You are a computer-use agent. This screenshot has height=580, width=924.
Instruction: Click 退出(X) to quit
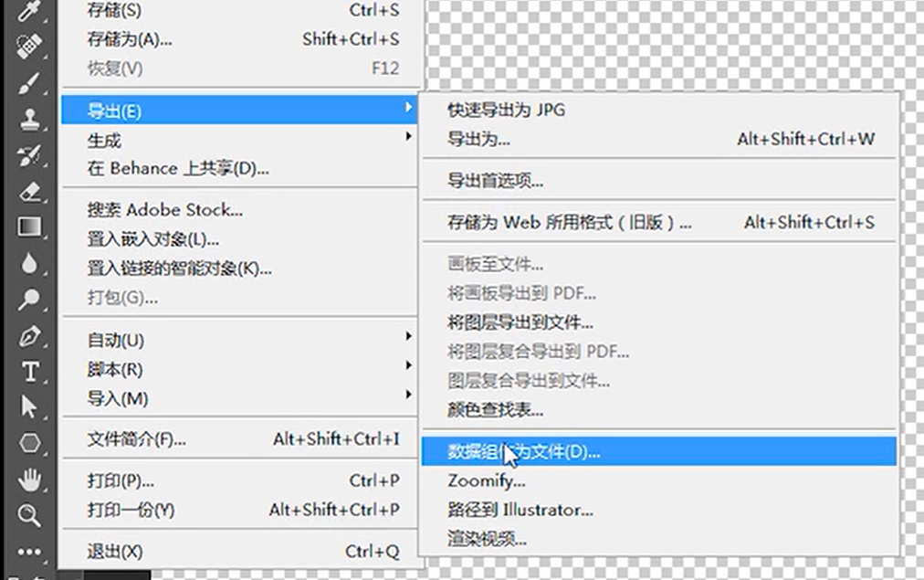pos(239,552)
